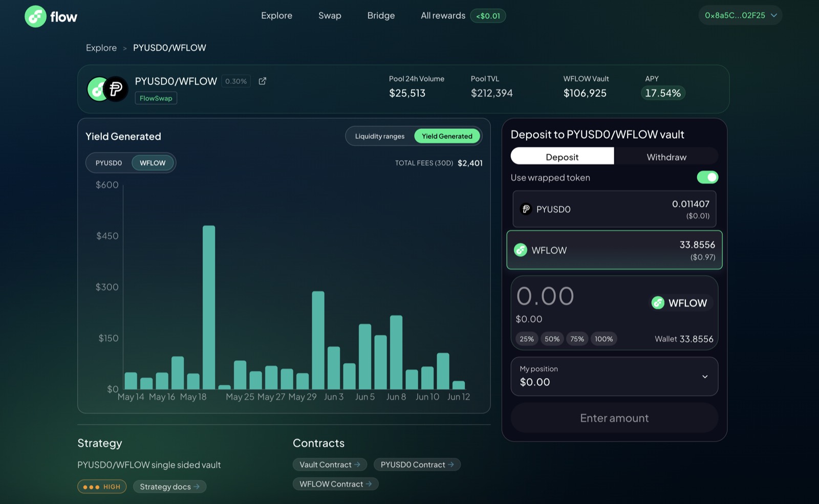Open the WFLOW token selector
This screenshot has height=504, width=819.
(680, 303)
